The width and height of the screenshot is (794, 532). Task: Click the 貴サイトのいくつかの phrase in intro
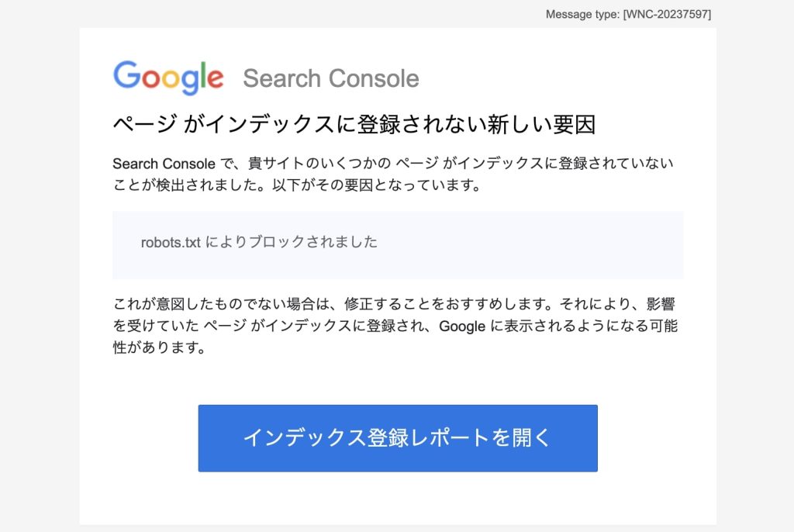pyautogui.click(x=319, y=164)
